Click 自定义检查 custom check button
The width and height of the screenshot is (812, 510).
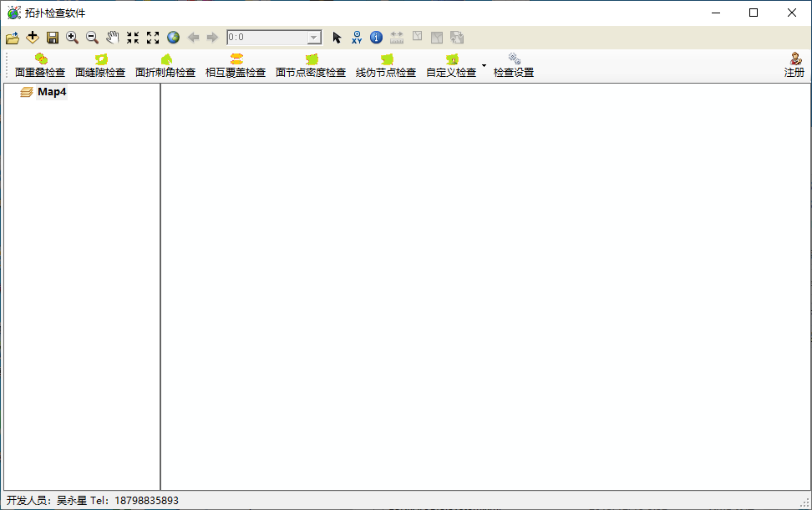[x=451, y=66]
